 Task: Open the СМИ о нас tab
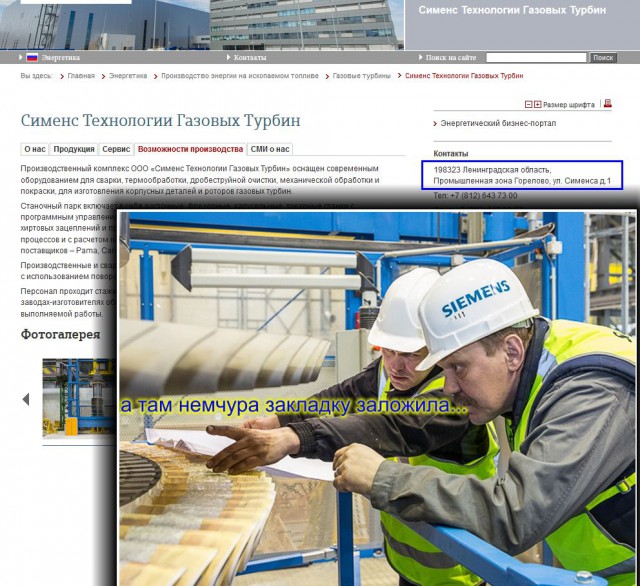270,149
